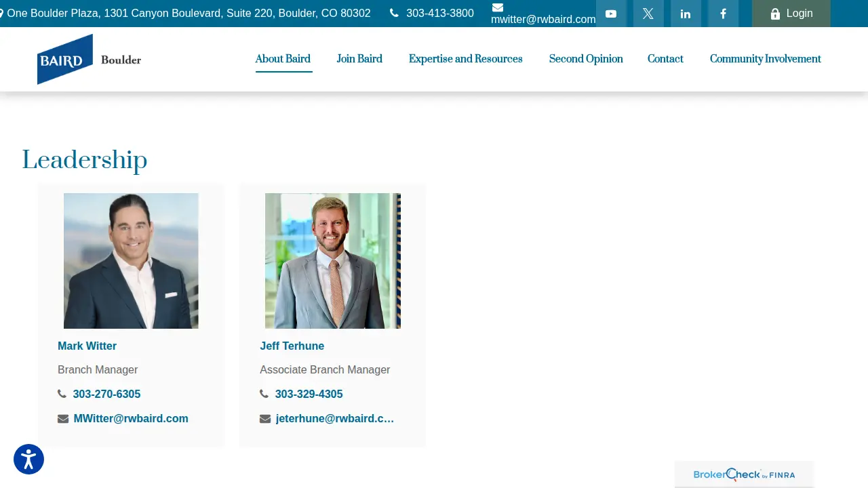The image size is (868, 488).
Task: Open the Second Opinion menu item
Action: point(586,59)
